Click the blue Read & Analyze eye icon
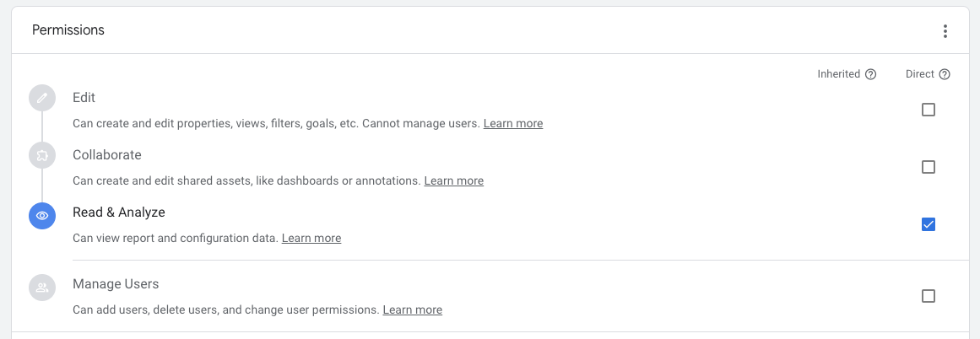980x339 pixels. 42,215
